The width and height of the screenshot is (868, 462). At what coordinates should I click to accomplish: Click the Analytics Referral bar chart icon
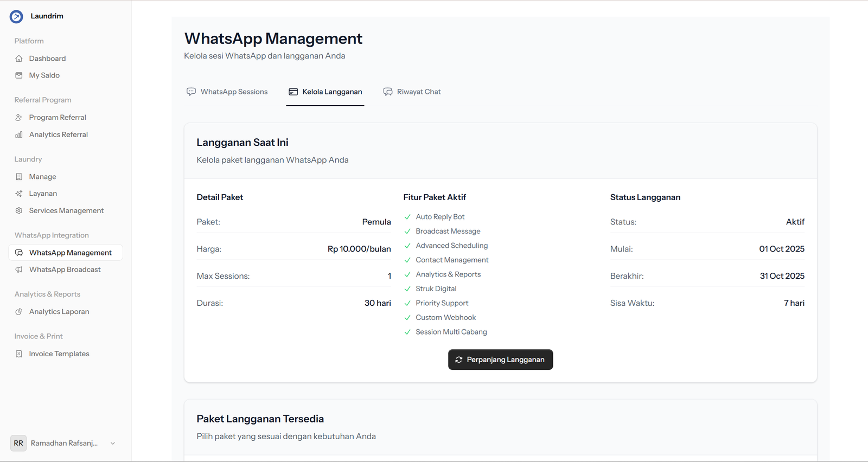(x=19, y=134)
